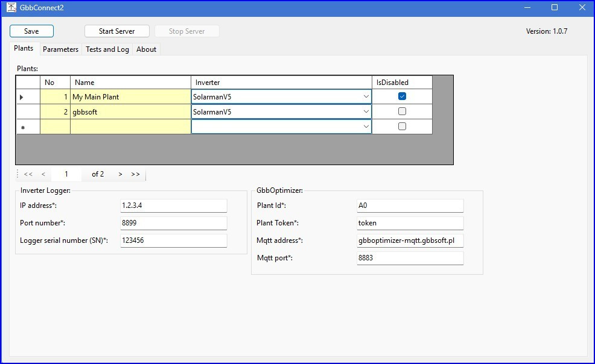
Task: Click the current record position field
Action: click(x=66, y=174)
